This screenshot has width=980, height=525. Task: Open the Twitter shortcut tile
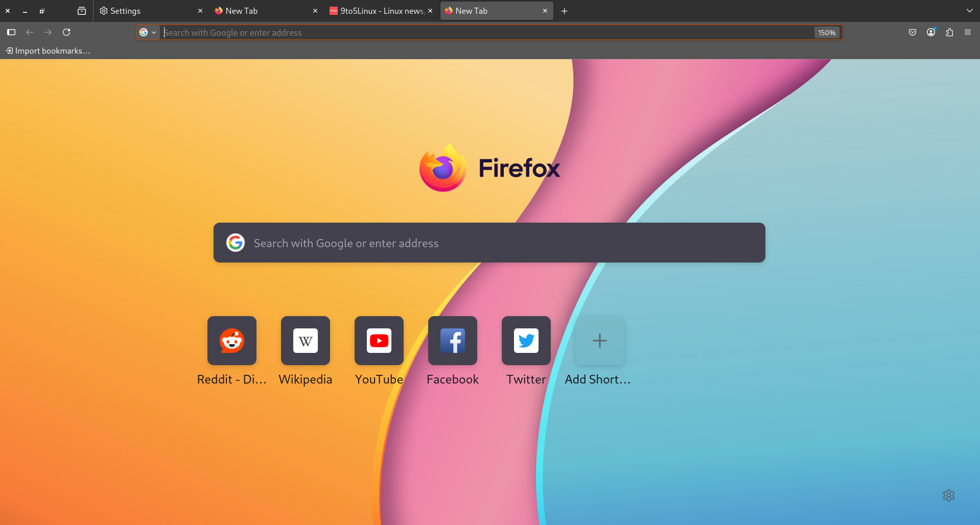[526, 341]
